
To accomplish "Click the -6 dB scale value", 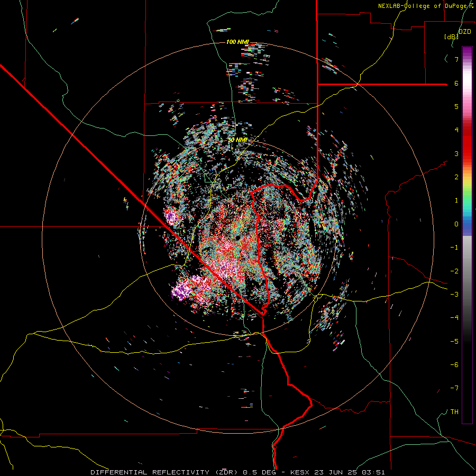I will coord(454,365).
